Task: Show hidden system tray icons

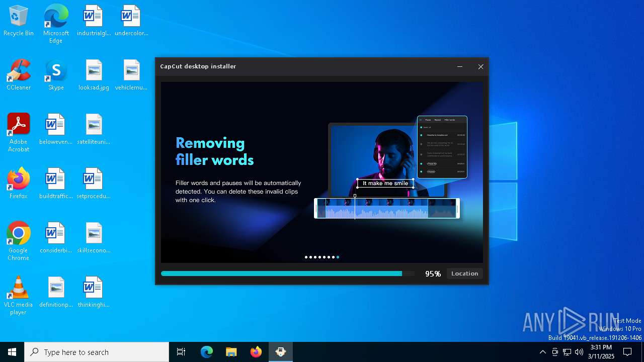Action: (542, 352)
